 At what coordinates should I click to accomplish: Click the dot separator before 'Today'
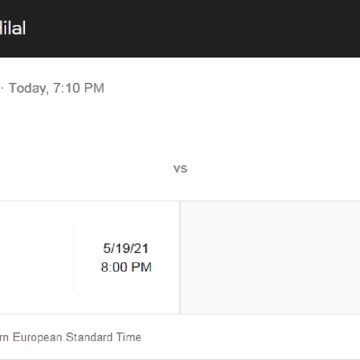coord(2,89)
